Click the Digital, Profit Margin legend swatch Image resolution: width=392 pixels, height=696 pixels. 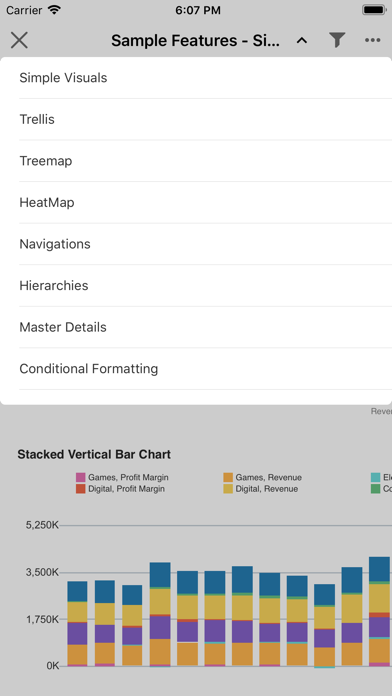80,489
